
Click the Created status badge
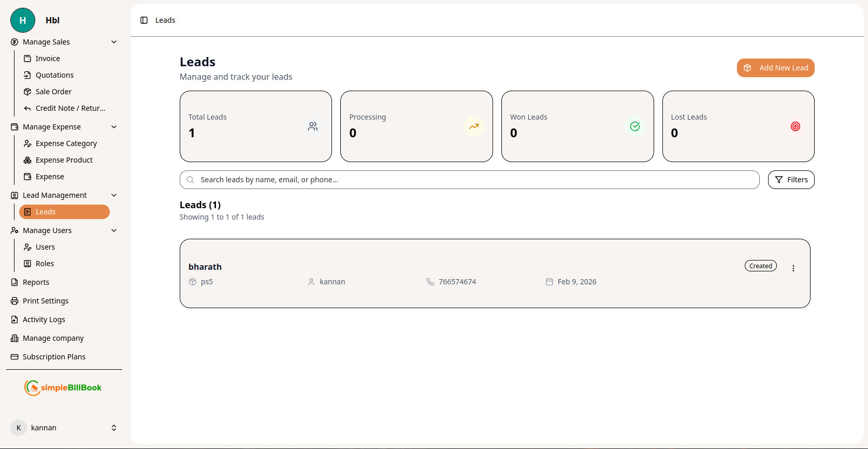(760, 266)
